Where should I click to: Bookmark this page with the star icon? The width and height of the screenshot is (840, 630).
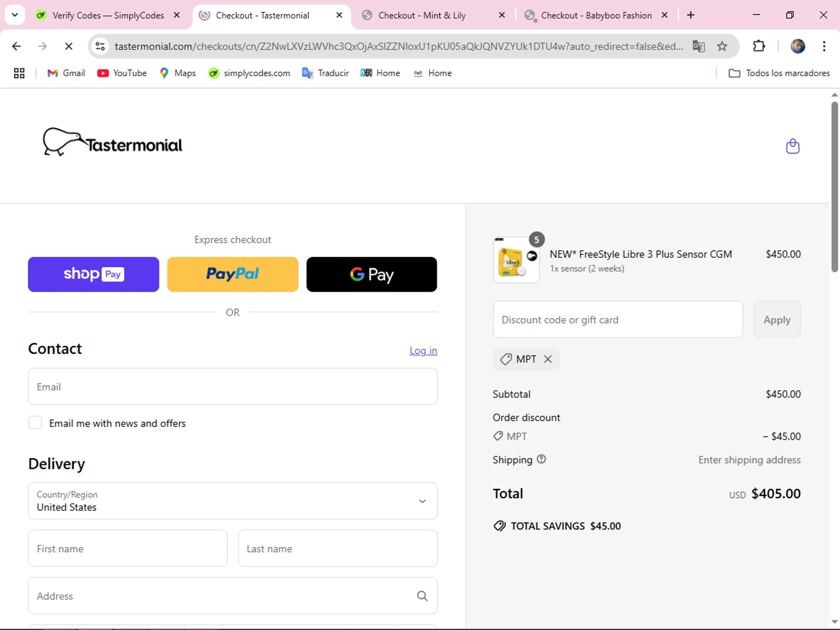point(722,46)
